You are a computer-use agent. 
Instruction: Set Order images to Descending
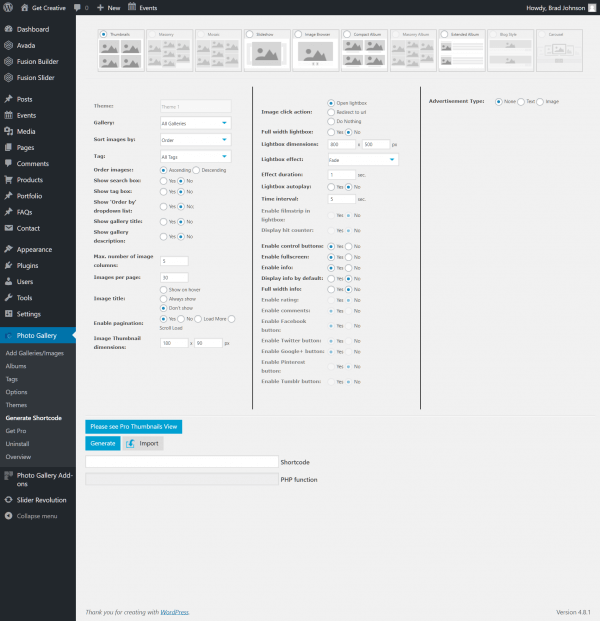[x=196, y=170]
